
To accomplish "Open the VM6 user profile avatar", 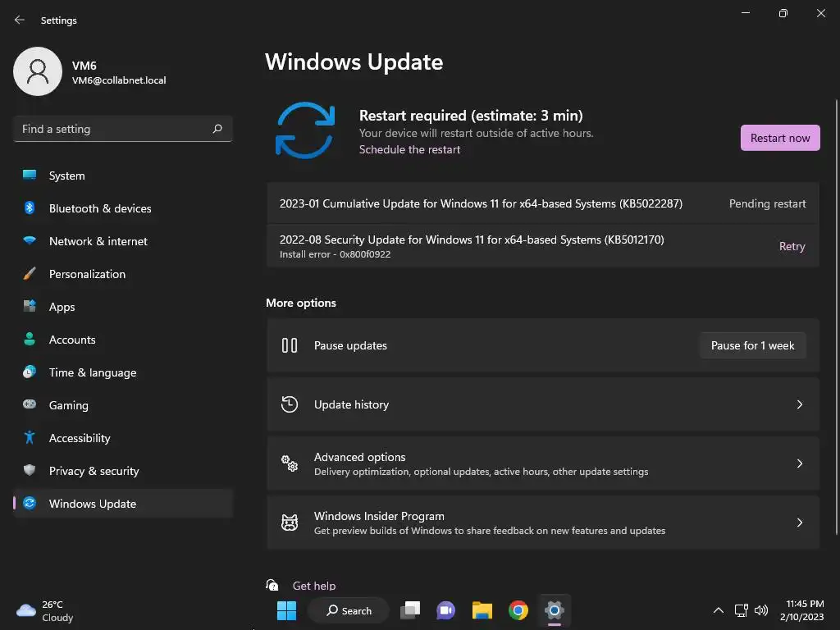I will (x=38, y=71).
